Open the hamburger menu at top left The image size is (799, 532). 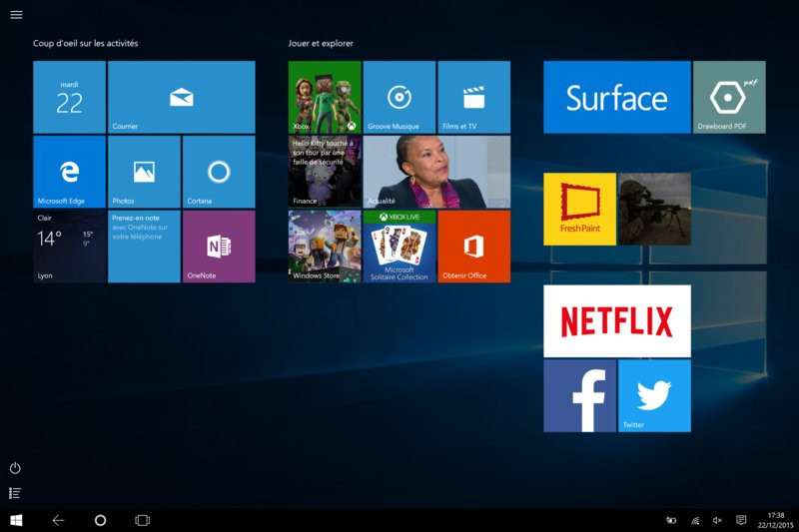point(16,14)
